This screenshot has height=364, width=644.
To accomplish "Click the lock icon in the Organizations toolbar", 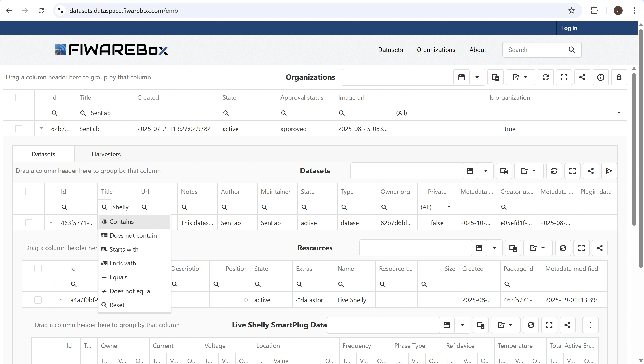I will tap(619, 77).
